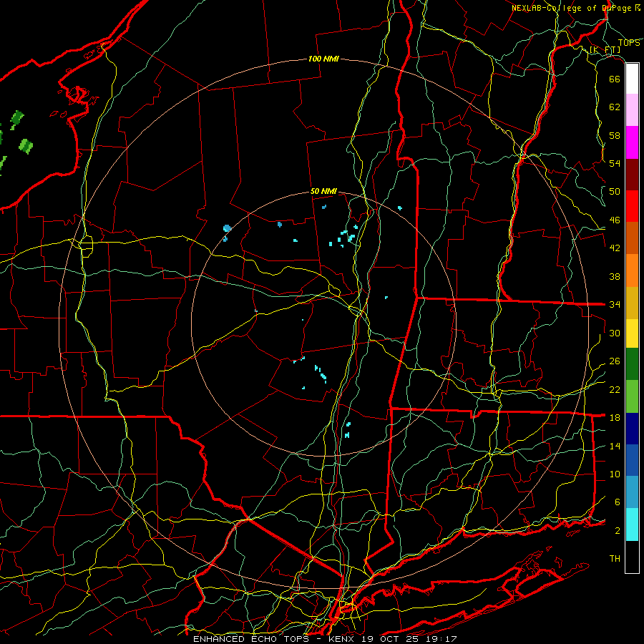Click the legend value 30
Image resolution: width=644 pixels, height=644 pixels.
615,333
